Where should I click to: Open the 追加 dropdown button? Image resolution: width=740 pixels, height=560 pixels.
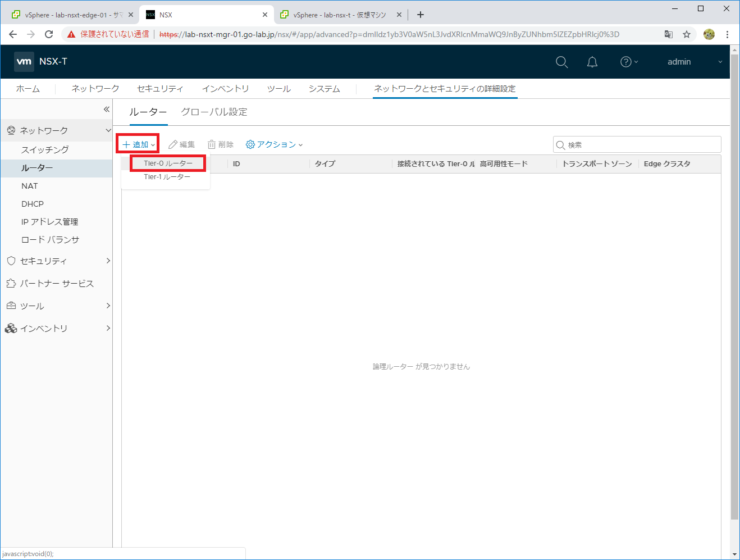point(138,144)
